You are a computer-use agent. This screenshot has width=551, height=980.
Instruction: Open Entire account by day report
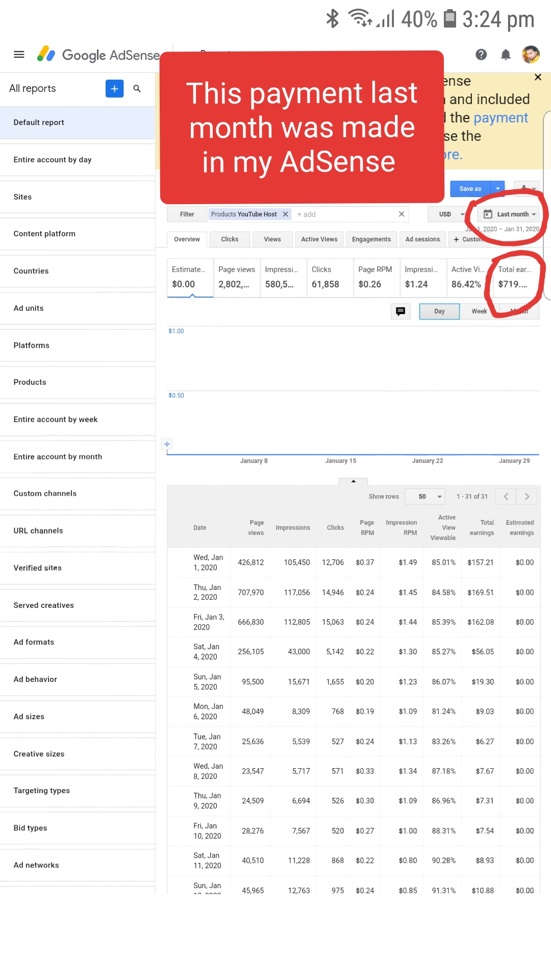pyautogui.click(x=78, y=160)
